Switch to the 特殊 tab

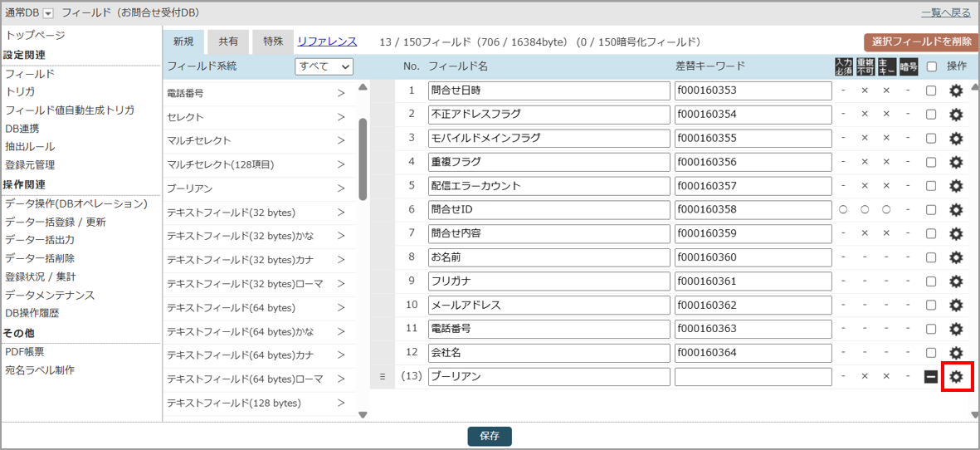[272, 42]
